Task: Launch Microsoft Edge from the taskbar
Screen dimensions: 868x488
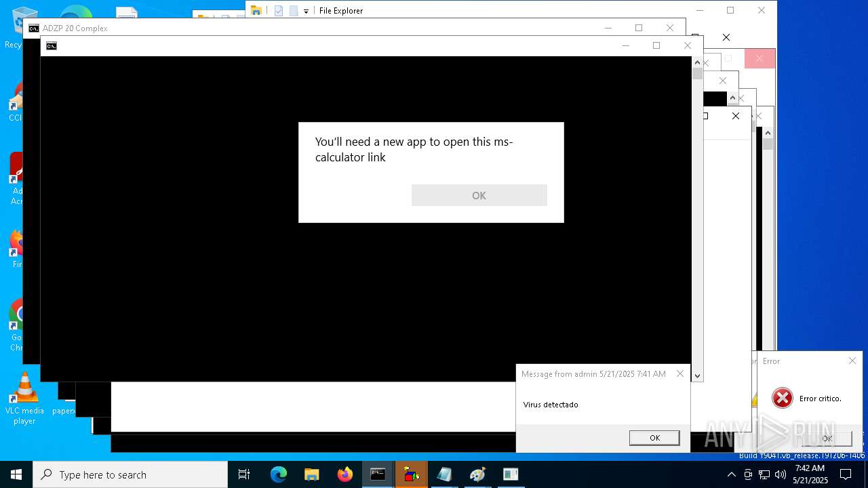Action: pos(279,474)
